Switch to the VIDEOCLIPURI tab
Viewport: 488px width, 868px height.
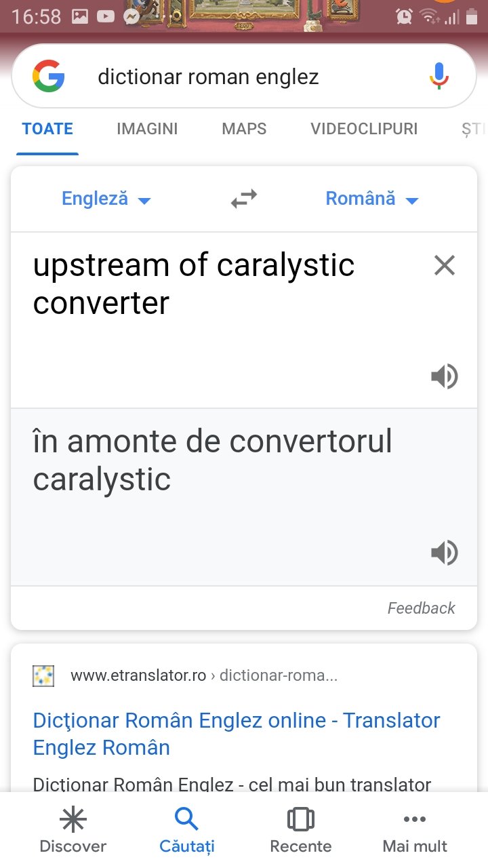364,129
